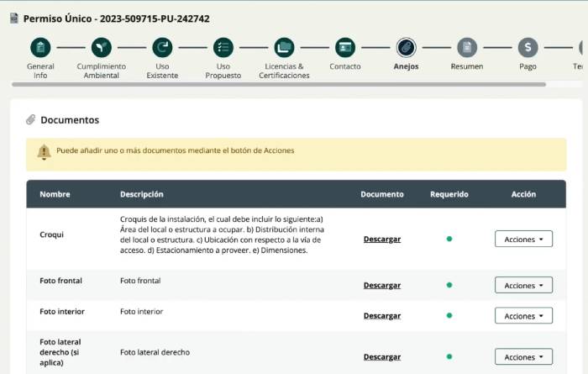Click the Acción column header
Viewport: 588px width, 374px height.
pyautogui.click(x=523, y=194)
